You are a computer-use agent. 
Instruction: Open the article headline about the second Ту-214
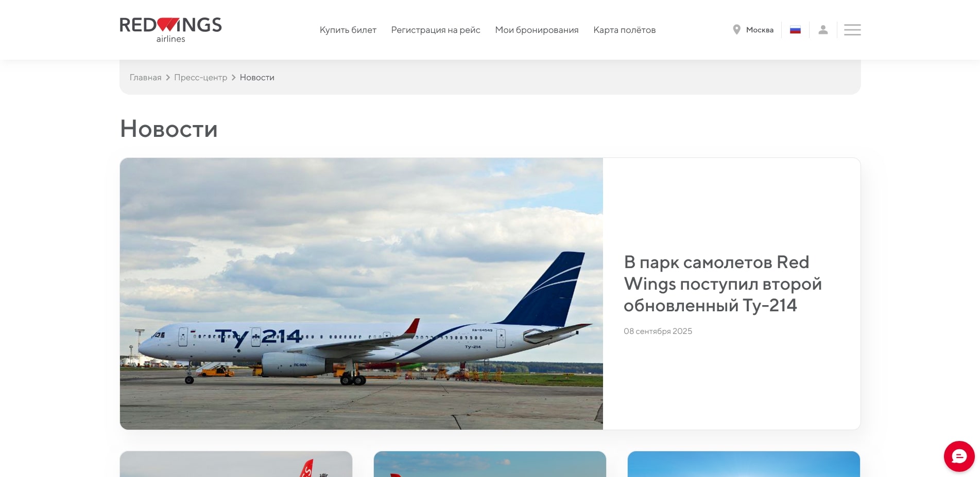click(722, 284)
